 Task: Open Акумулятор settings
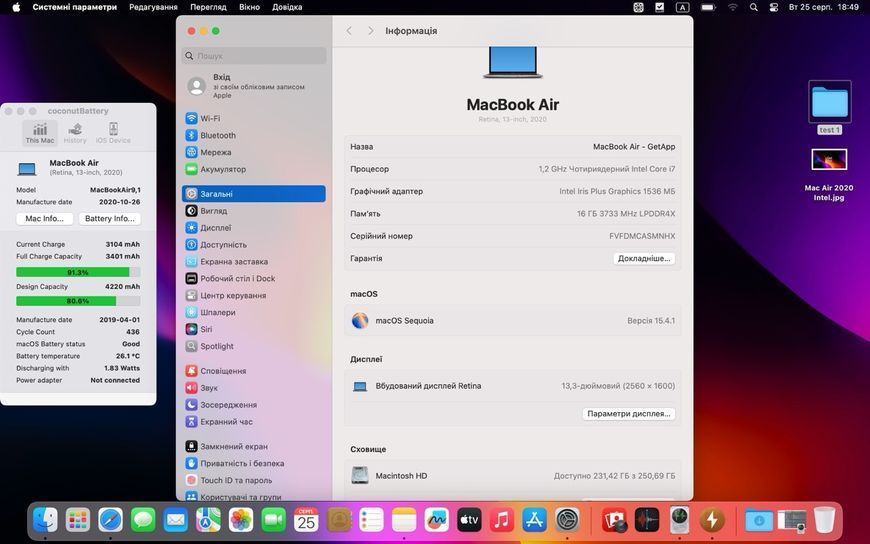254,169
